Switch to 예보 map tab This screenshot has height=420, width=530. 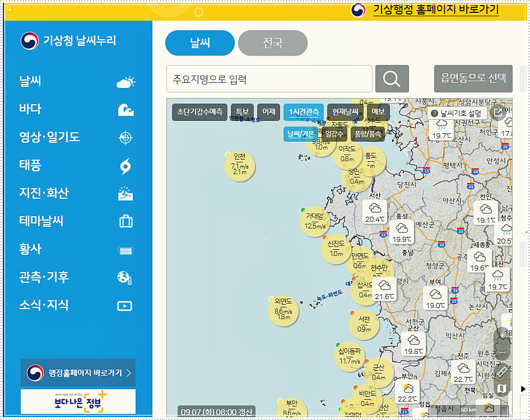(x=378, y=112)
